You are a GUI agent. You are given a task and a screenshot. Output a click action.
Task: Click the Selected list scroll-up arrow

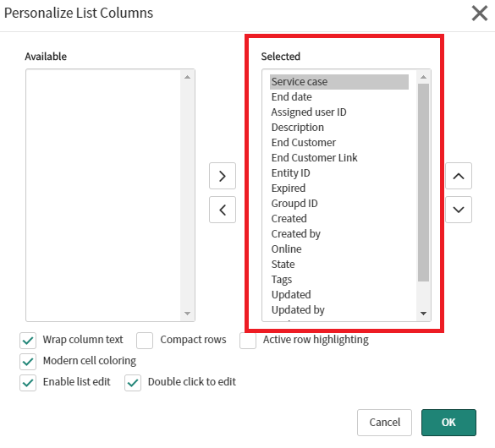click(x=423, y=77)
